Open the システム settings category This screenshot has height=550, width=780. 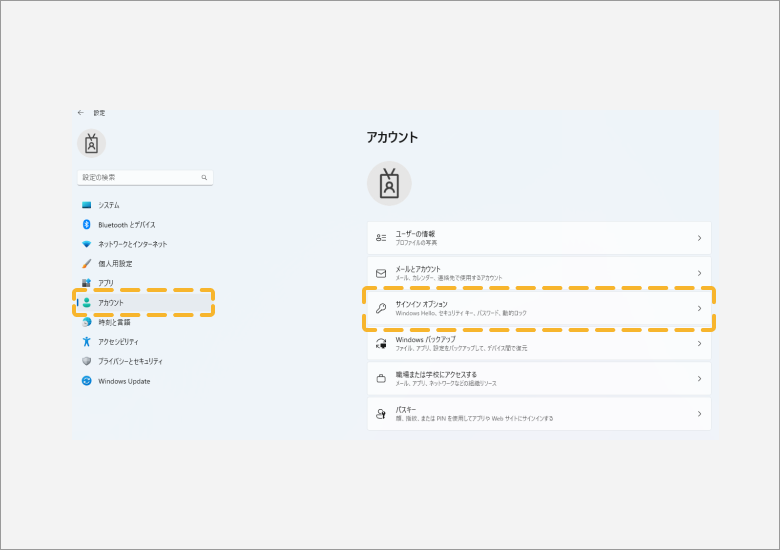(109, 205)
